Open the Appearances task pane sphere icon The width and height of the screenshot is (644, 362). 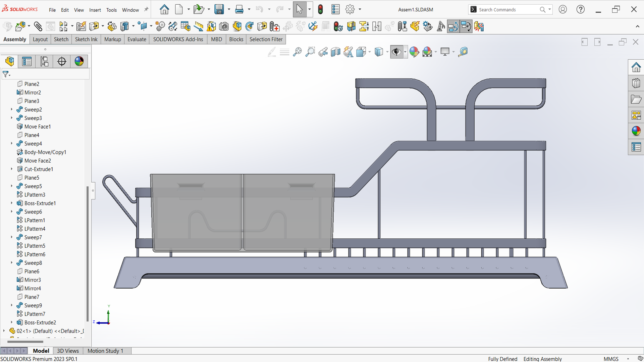tap(636, 131)
